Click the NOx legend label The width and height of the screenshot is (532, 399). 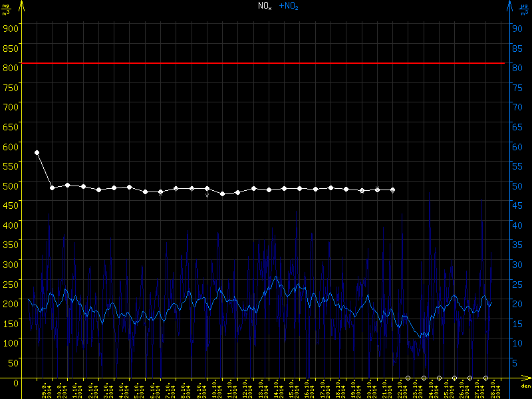coord(265,6)
